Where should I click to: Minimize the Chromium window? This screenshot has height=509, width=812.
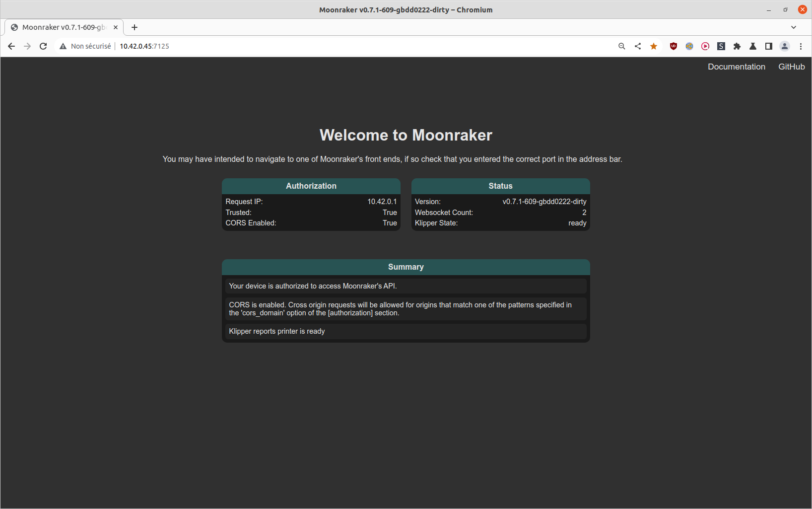point(769,9)
